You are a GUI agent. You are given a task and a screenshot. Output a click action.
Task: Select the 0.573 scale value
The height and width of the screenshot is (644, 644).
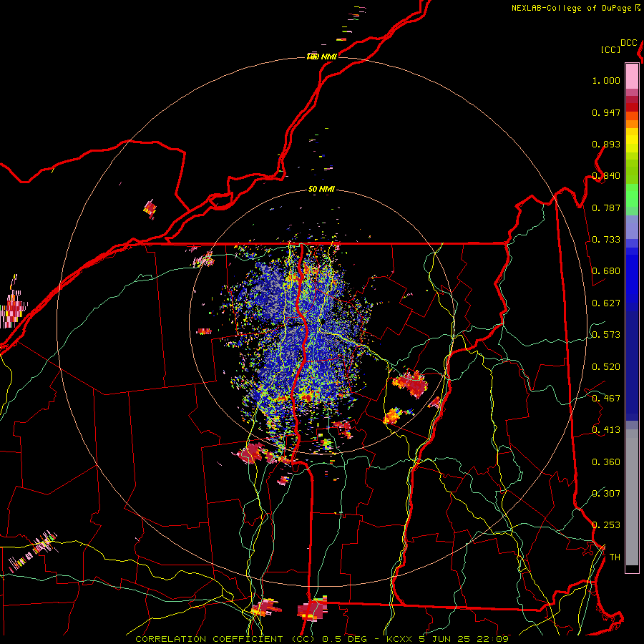(606, 335)
